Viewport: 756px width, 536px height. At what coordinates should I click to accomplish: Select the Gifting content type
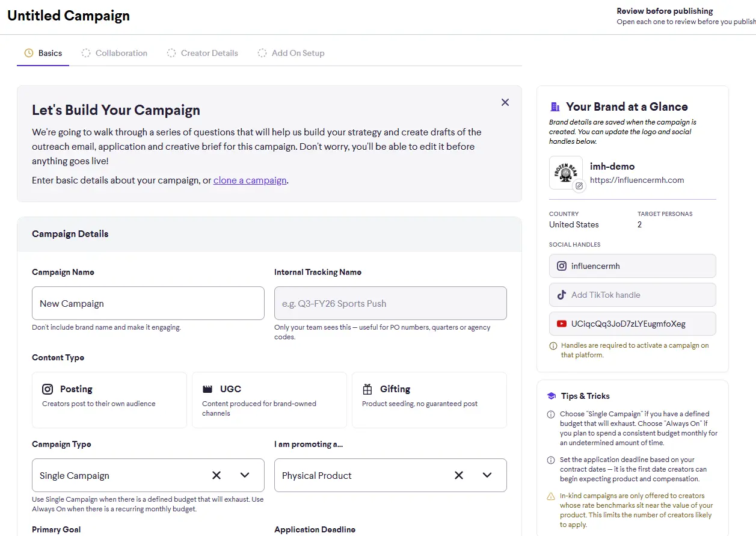click(x=429, y=399)
